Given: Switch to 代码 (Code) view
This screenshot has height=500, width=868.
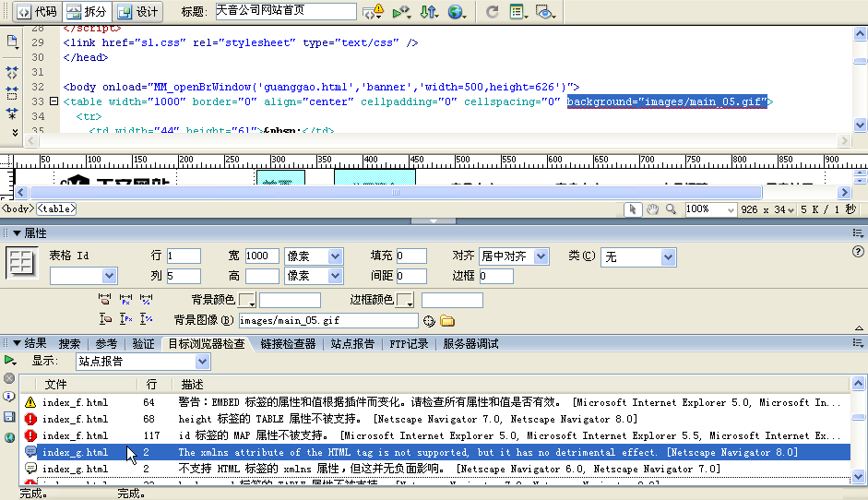Looking at the screenshot, I should pos(36,12).
